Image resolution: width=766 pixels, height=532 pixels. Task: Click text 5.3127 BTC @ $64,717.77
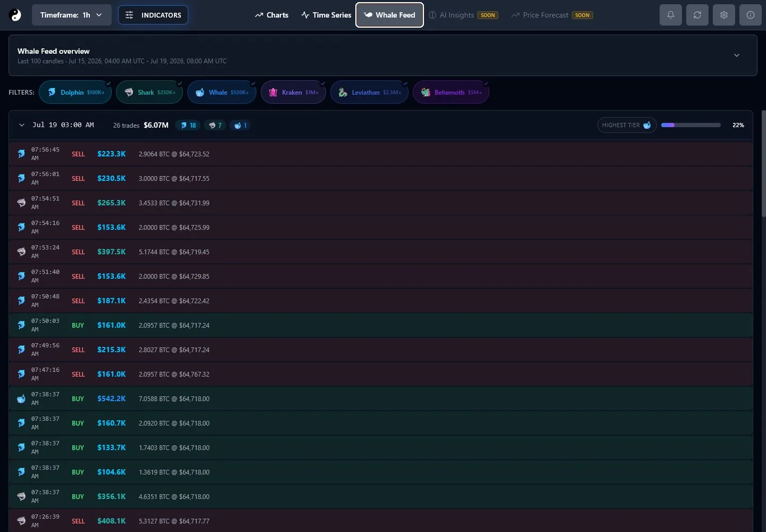point(174,521)
